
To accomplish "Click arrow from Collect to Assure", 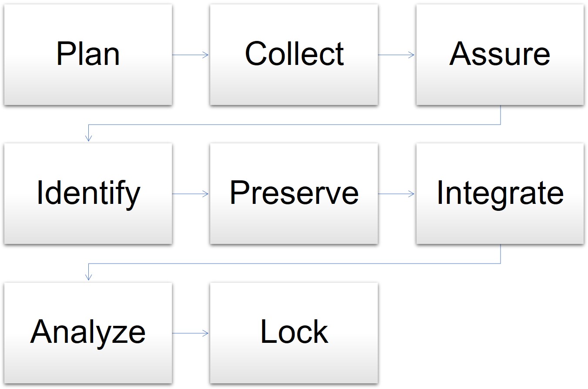I will tap(396, 55).
